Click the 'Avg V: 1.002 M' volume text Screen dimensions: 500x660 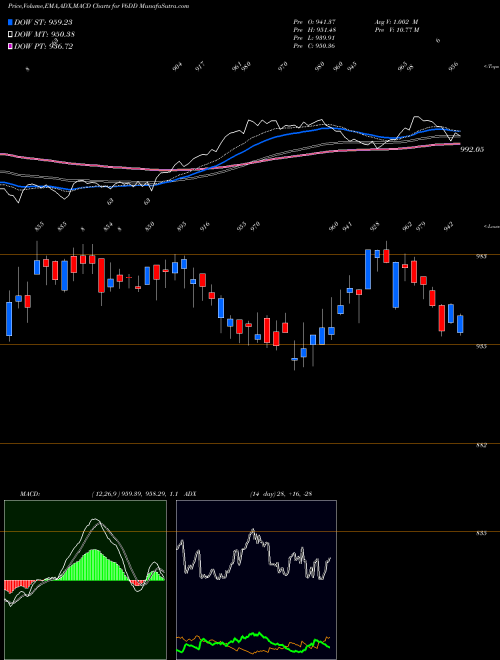(397, 22)
